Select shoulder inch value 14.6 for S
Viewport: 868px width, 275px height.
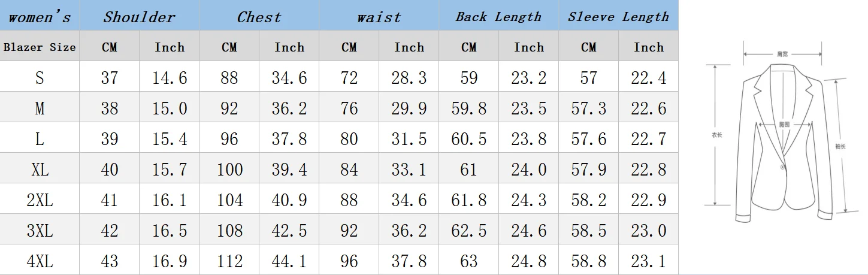tap(170, 78)
